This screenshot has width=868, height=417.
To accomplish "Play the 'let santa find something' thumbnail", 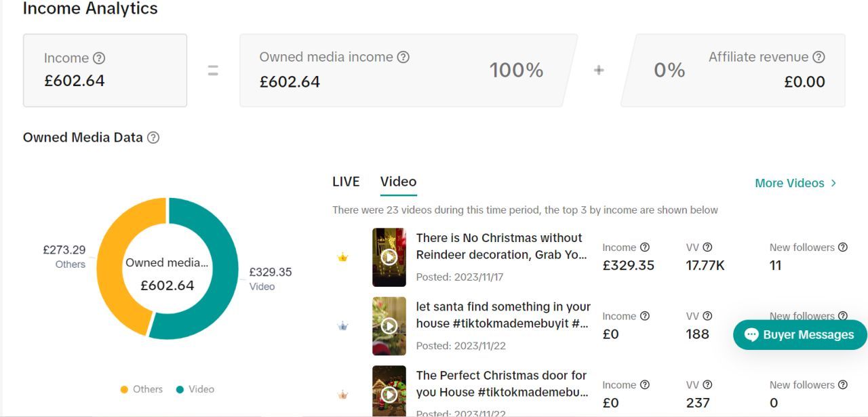I will click(x=389, y=326).
